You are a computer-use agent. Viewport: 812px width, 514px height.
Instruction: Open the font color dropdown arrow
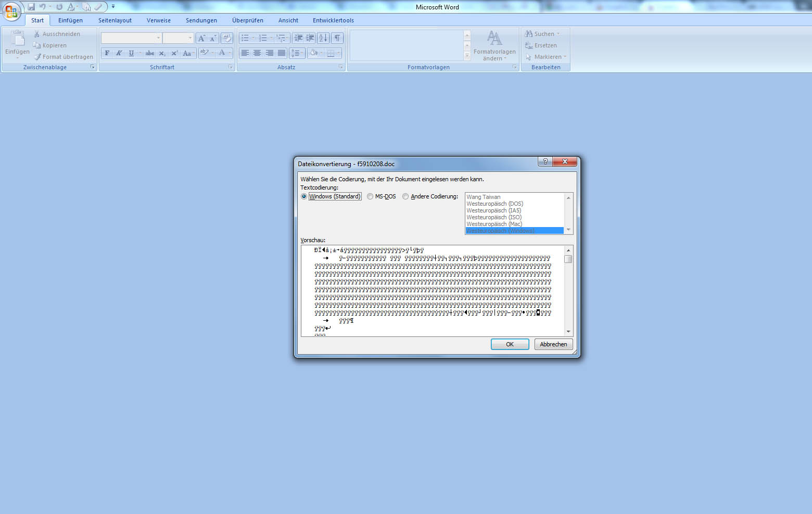point(230,53)
